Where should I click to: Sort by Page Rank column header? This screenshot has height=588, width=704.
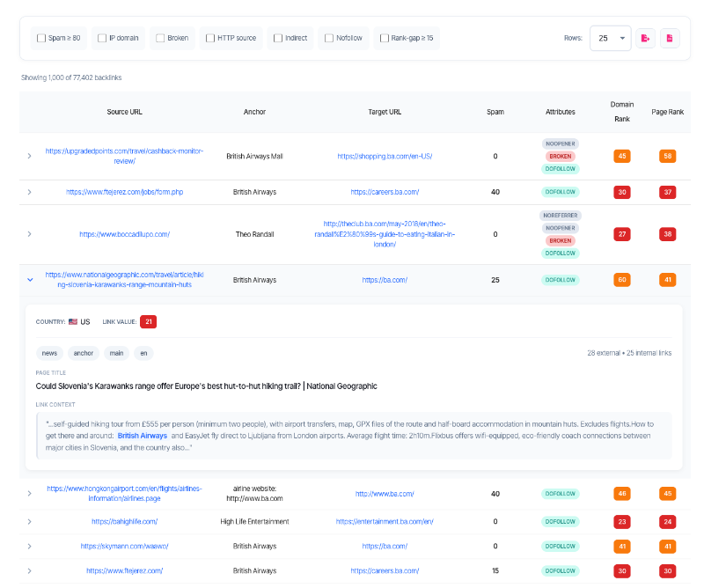coord(668,112)
